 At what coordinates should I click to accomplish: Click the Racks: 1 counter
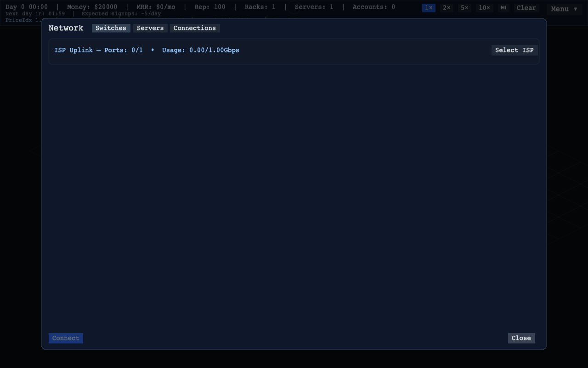click(260, 7)
